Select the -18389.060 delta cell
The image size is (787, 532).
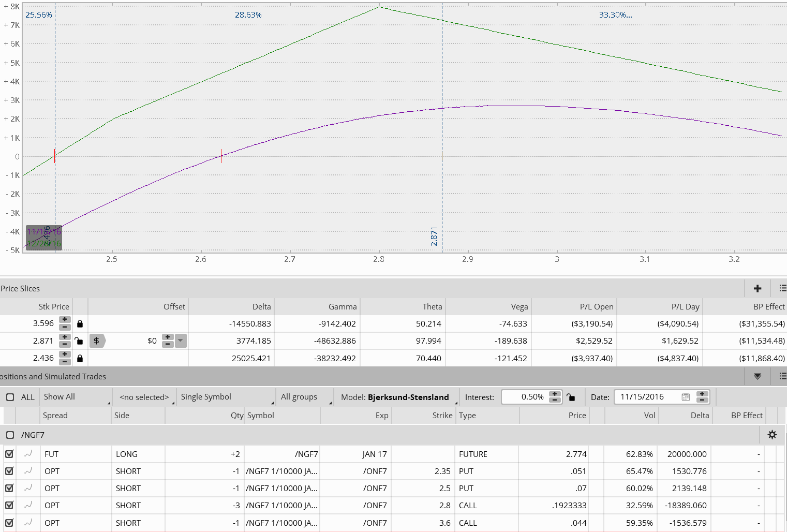pyautogui.click(x=685, y=505)
